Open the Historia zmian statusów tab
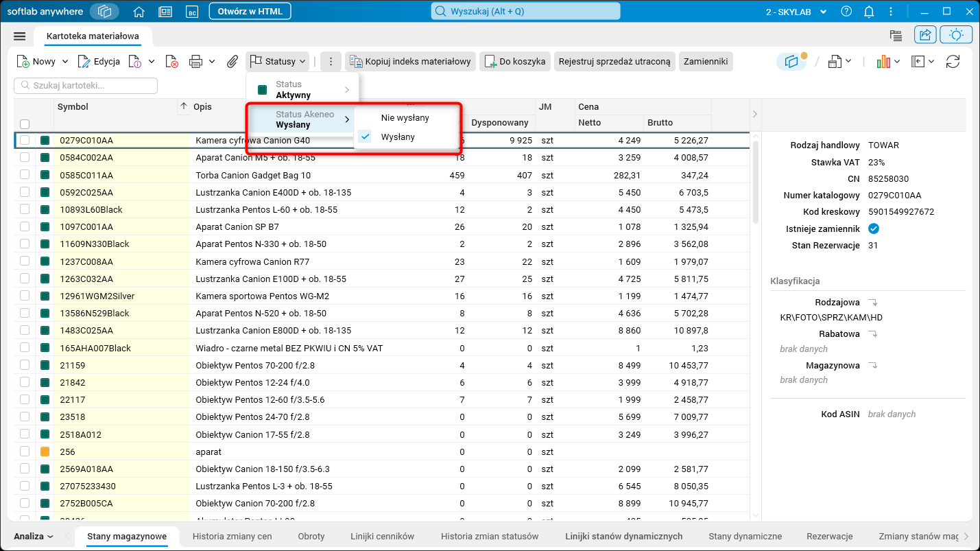Image resolution: width=980 pixels, height=551 pixels. (x=490, y=537)
